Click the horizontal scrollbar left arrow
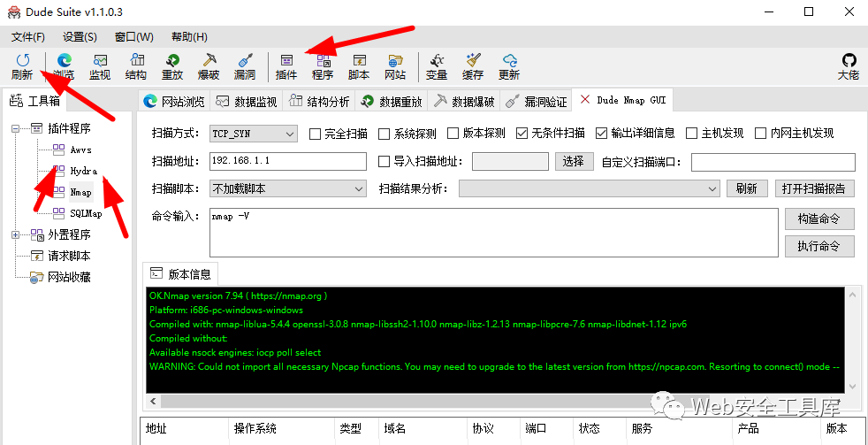The height and width of the screenshot is (445, 868). coord(153,402)
